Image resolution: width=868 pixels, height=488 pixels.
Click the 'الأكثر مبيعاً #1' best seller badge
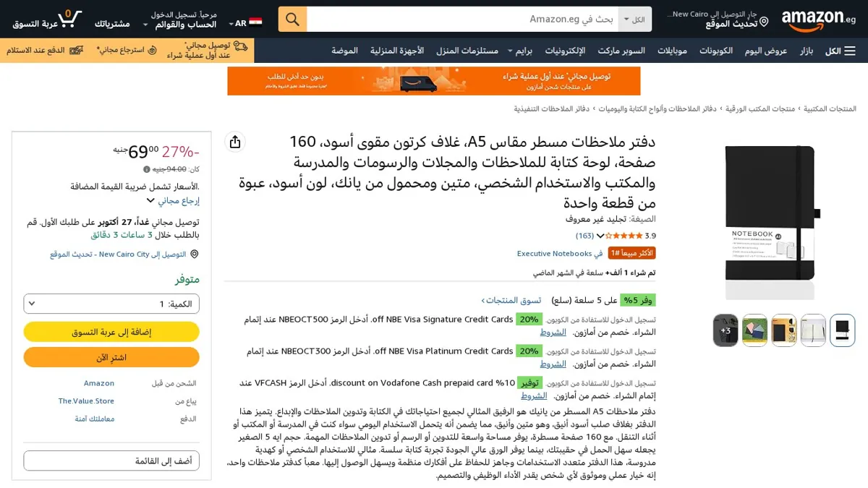click(632, 253)
